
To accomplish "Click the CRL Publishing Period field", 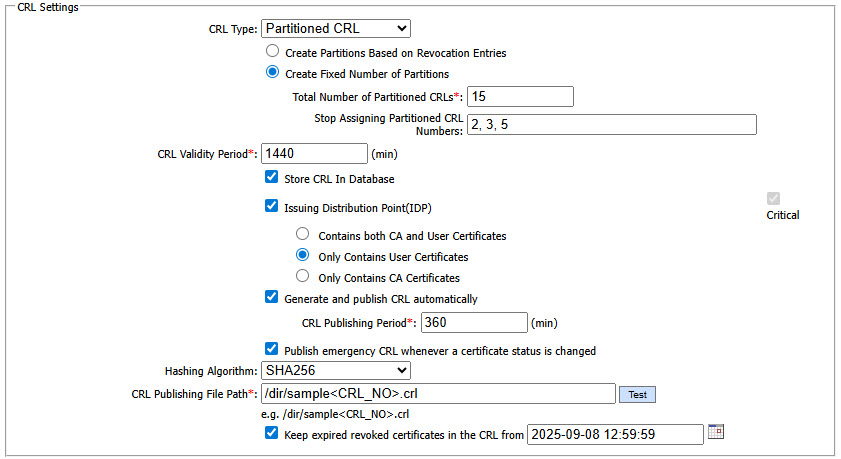I will click(474, 322).
